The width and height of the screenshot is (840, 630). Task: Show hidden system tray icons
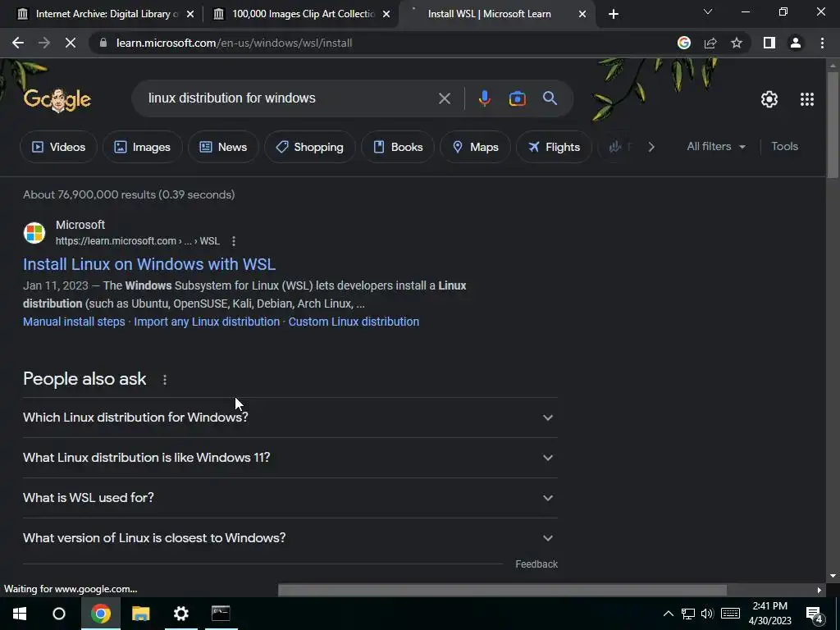[x=668, y=614]
